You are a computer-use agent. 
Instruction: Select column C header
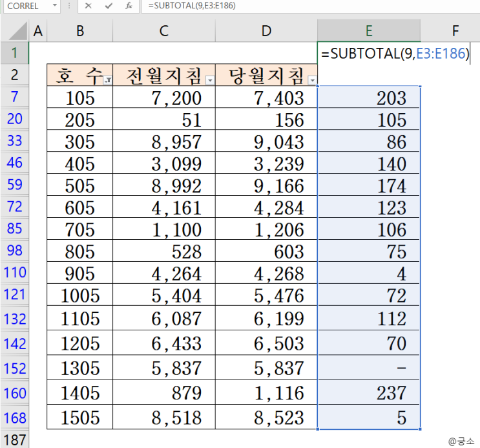pos(164,30)
